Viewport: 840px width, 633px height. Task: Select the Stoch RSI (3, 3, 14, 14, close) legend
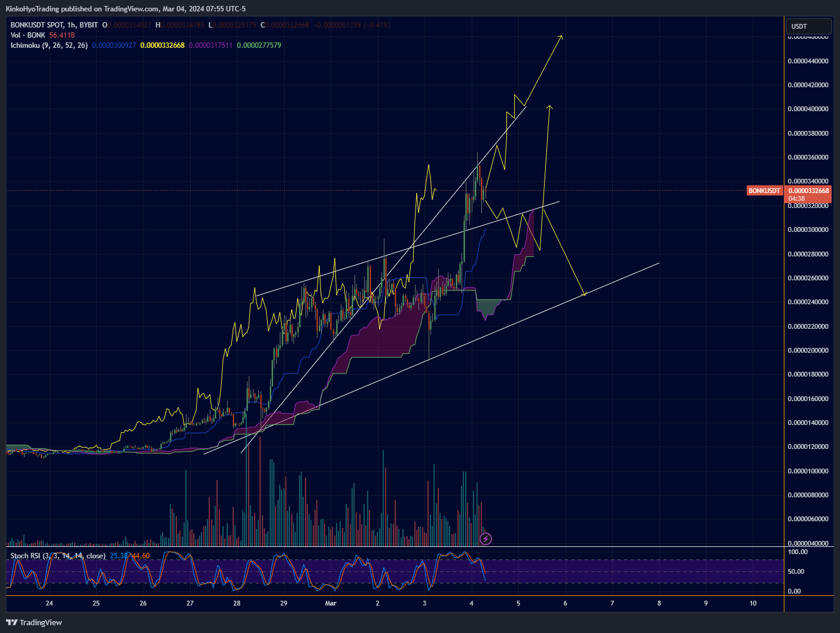click(58, 556)
